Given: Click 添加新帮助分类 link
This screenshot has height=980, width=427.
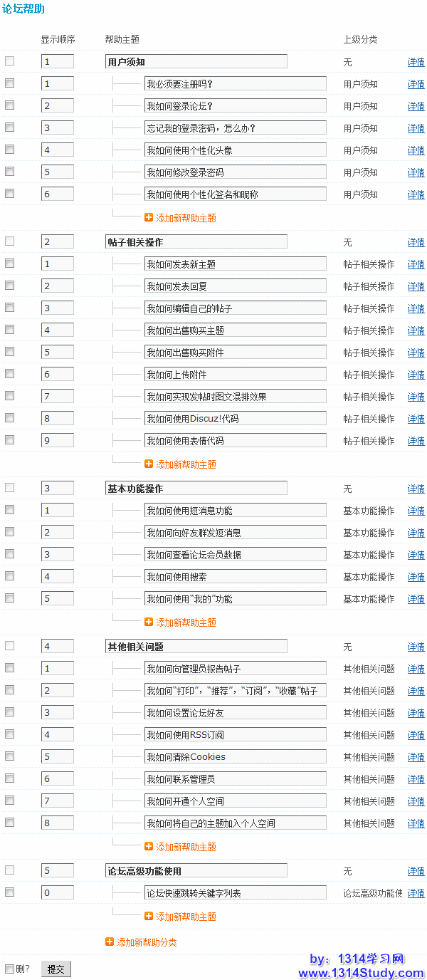Looking at the screenshot, I should tap(147, 942).
